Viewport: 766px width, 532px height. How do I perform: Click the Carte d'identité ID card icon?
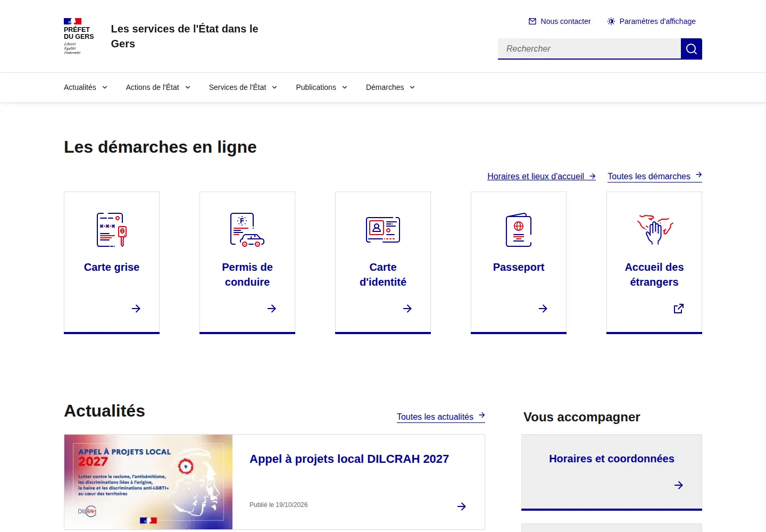(383, 230)
